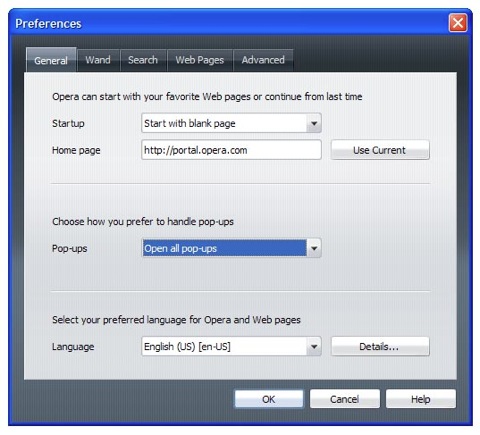Close the Preferences window with red X
This screenshot has height=435, width=480.
458,23
